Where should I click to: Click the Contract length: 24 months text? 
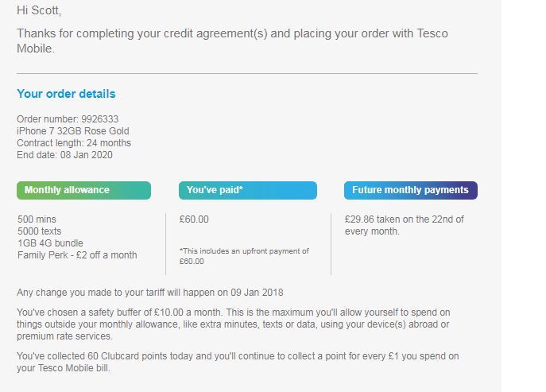point(74,143)
